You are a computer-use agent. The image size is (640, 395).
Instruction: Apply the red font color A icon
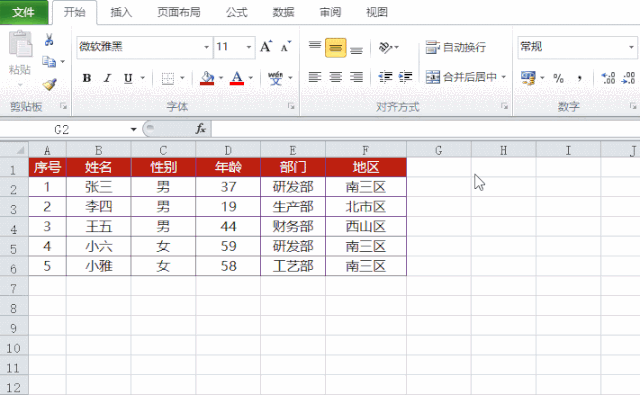click(237, 78)
